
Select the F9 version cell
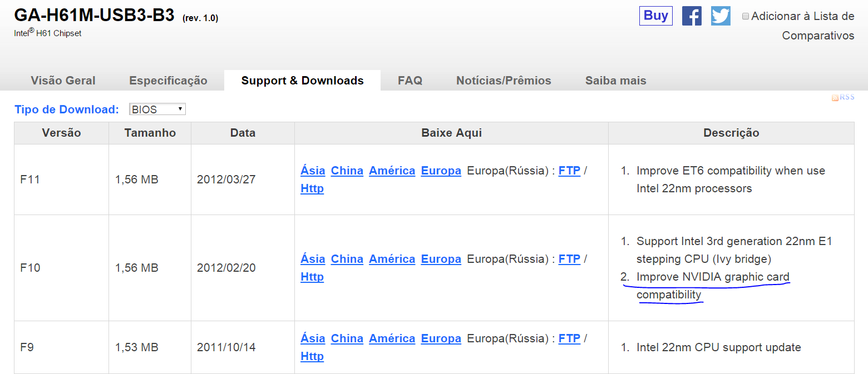pyautogui.click(x=61, y=347)
